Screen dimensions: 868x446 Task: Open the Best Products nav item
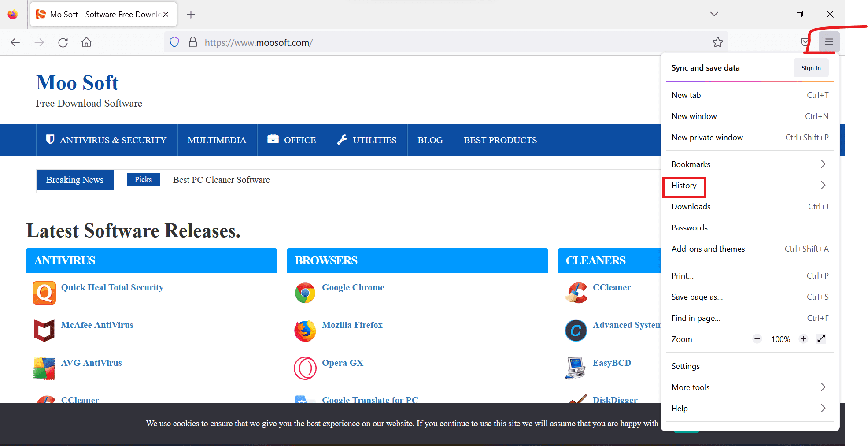click(x=500, y=140)
